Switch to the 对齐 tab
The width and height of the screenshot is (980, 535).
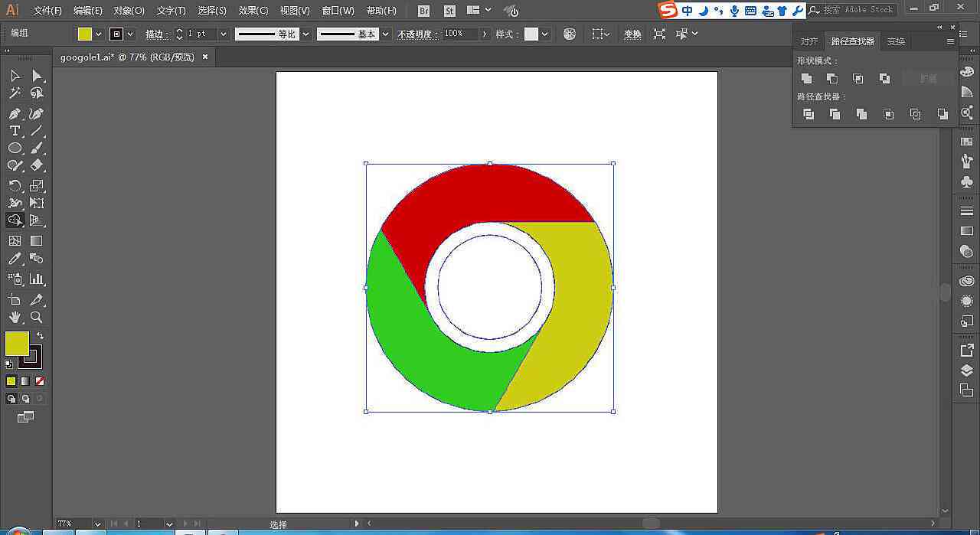(x=809, y=41)
